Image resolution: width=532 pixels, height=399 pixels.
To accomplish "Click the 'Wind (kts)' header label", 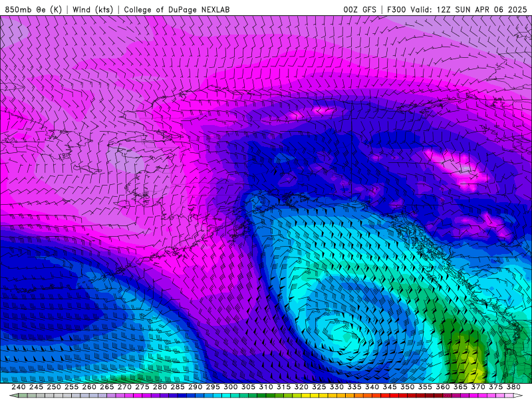I will 92,9.
